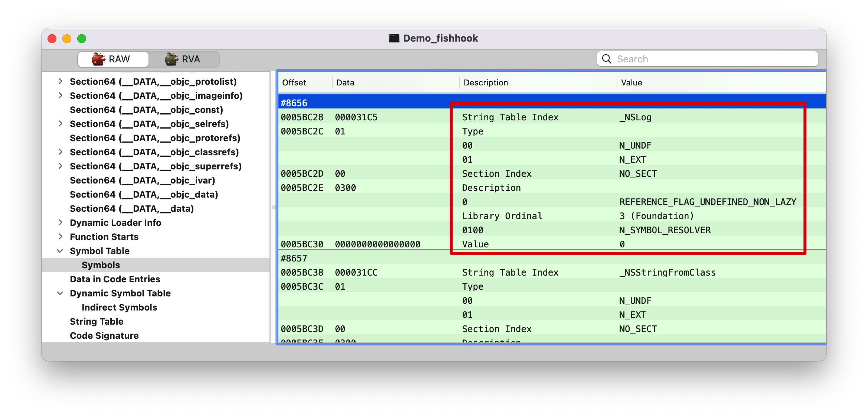The width and height of the screenshot is (868, 416).
Task: Switch to RVA address mode
Action: click(184, 59)
